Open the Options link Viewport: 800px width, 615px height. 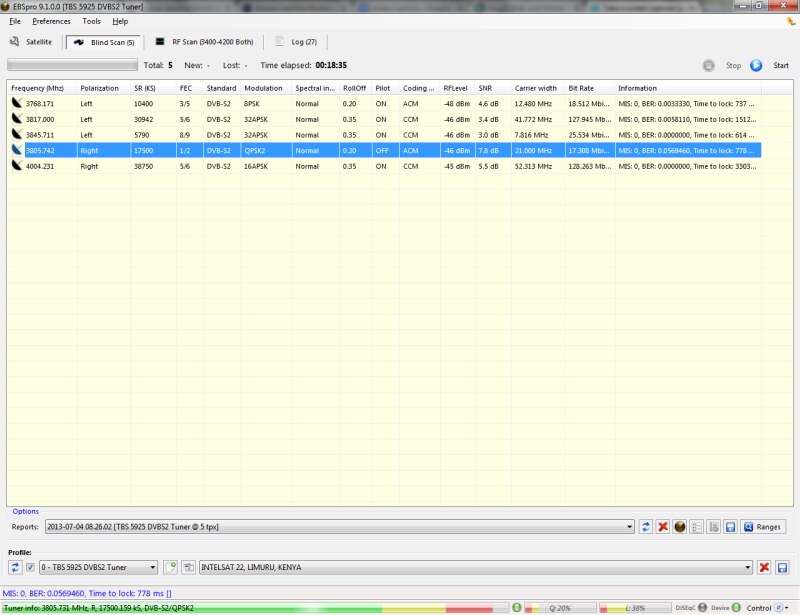26,511
